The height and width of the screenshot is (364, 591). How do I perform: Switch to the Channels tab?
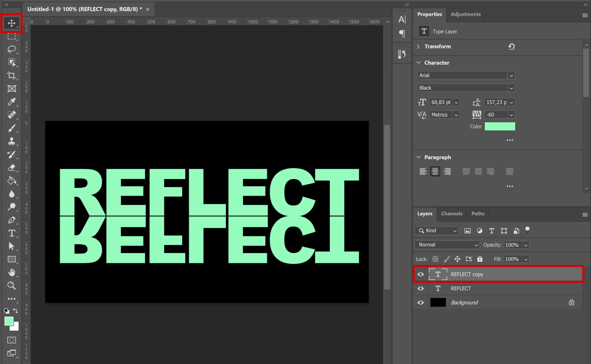point(452,213)
